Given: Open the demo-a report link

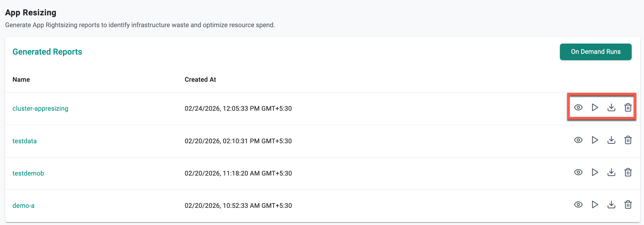Looking at the screenshot, I should coord(23,206).
